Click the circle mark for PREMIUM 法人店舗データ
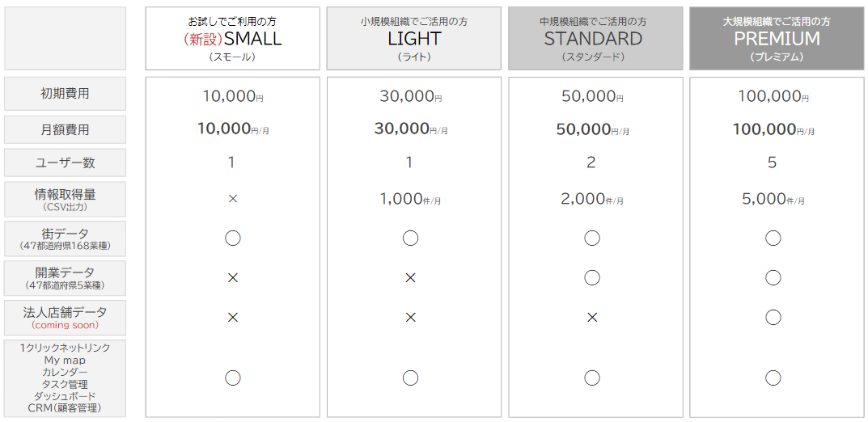 pos(773,317)
